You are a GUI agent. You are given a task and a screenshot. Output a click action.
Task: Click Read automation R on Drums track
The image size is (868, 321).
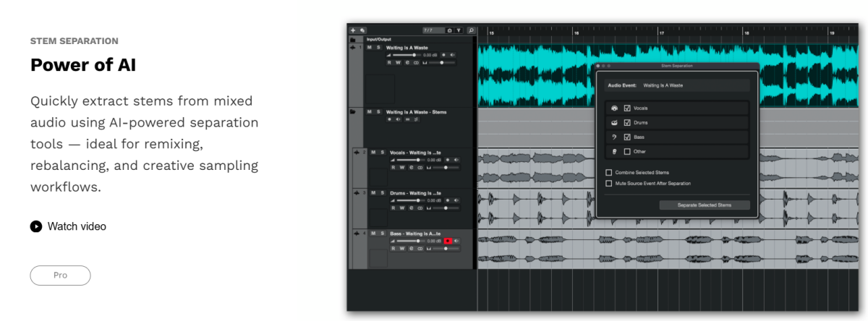coord(393,208)
